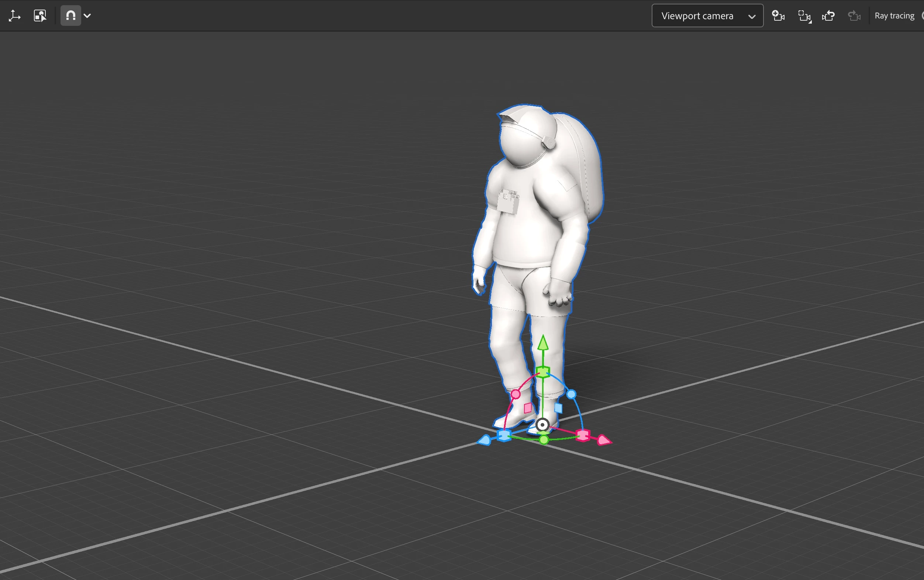Viewport: 924px width, 580px height.
Task: Click the Ray tracing label
Action: coord(894,16)
